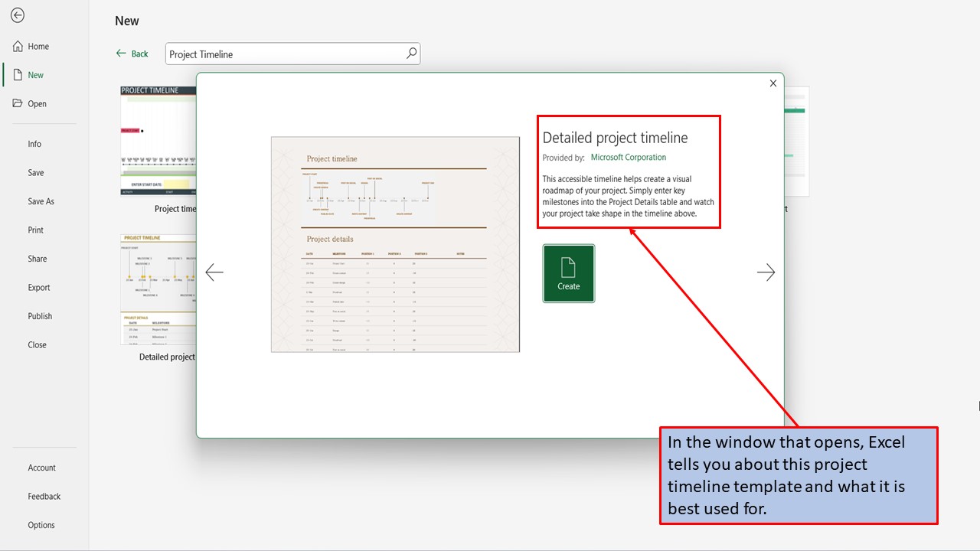
Task: Select Export from the sidebar
Action: point(39,288)
